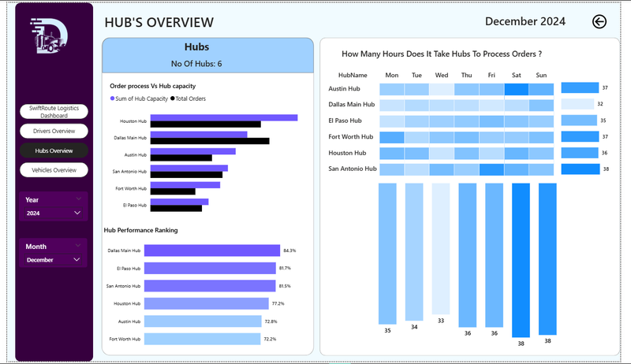Open SwiftRoute Logistics Dashboard page
Image resolution: width=631 pixels, height=364 pixels.
tap(54, 112)
